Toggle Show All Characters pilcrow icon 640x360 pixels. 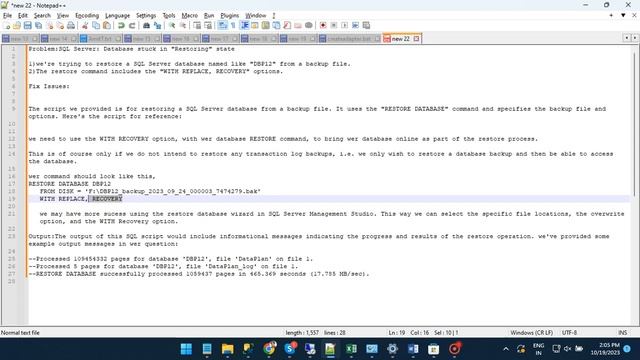(233, 25)
